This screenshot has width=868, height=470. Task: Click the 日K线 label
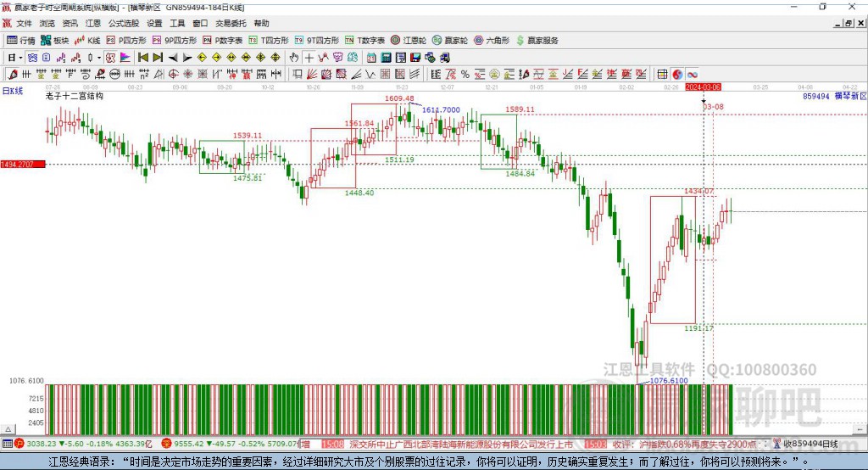13,91
